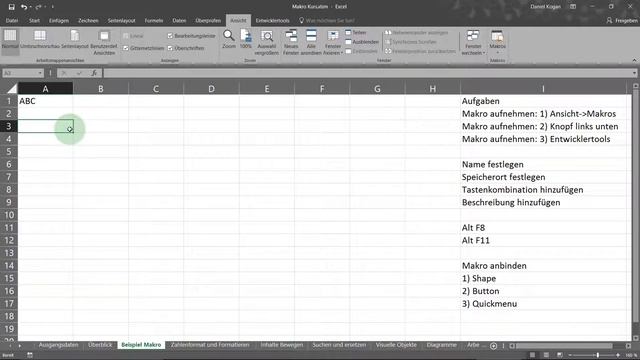
Task: Add a new sheet with plus
Action: click(x=493, y=346)
